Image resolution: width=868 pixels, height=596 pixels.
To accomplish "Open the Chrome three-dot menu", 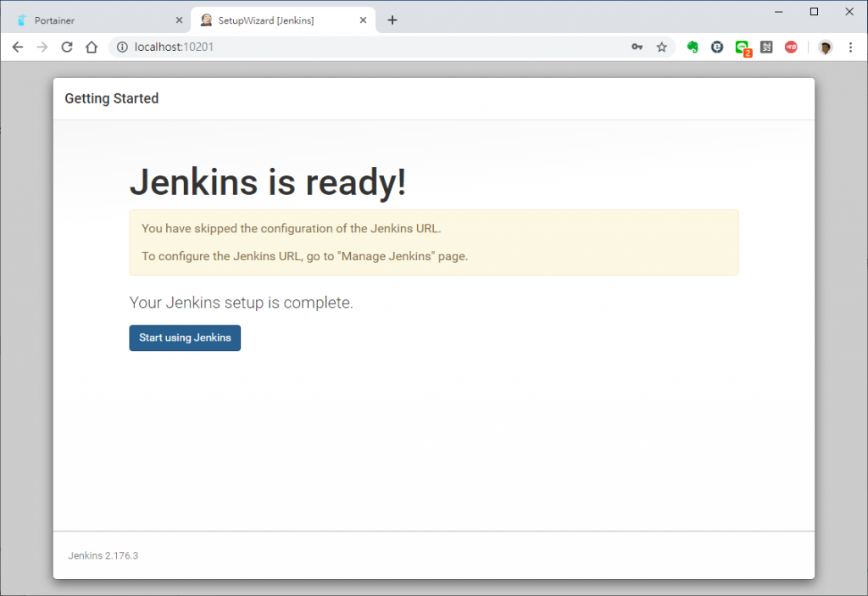I will [x=850, y=47].
